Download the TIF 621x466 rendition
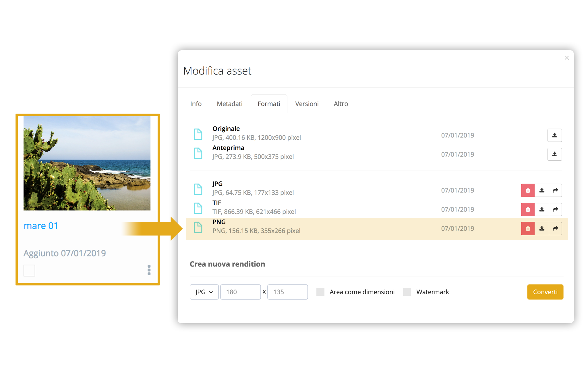Screen dimensions: 588x383 542,209
